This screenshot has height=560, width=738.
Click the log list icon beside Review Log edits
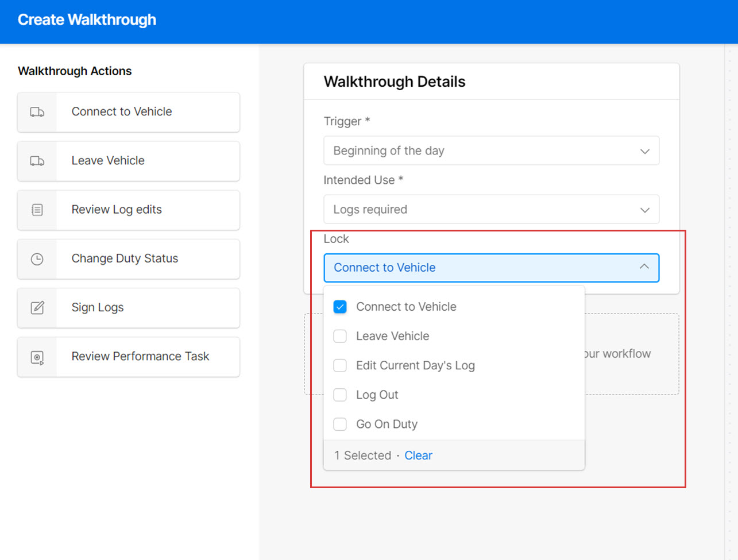pyautogui.click(x=37, y=210)
